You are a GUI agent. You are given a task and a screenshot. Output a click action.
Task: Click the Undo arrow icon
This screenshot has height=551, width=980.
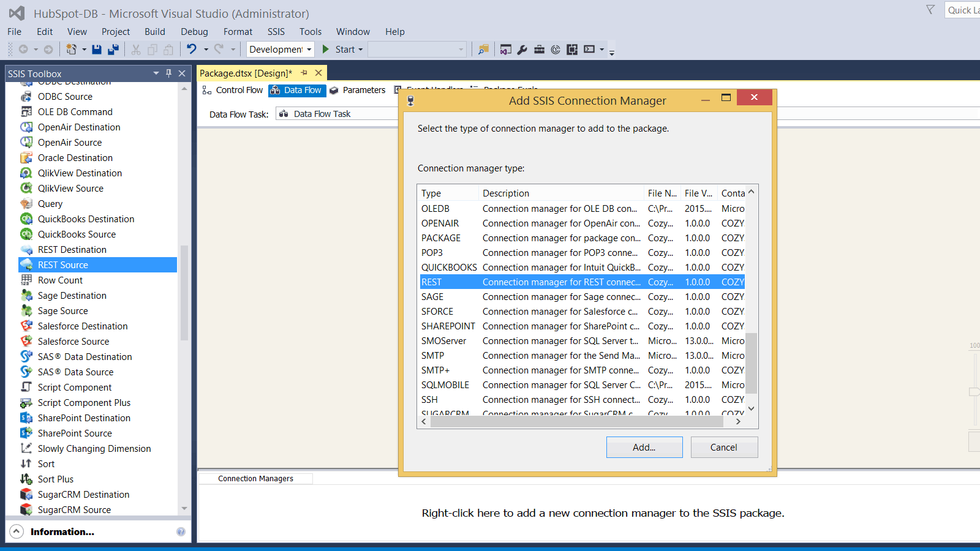click(x=192, y=50)
